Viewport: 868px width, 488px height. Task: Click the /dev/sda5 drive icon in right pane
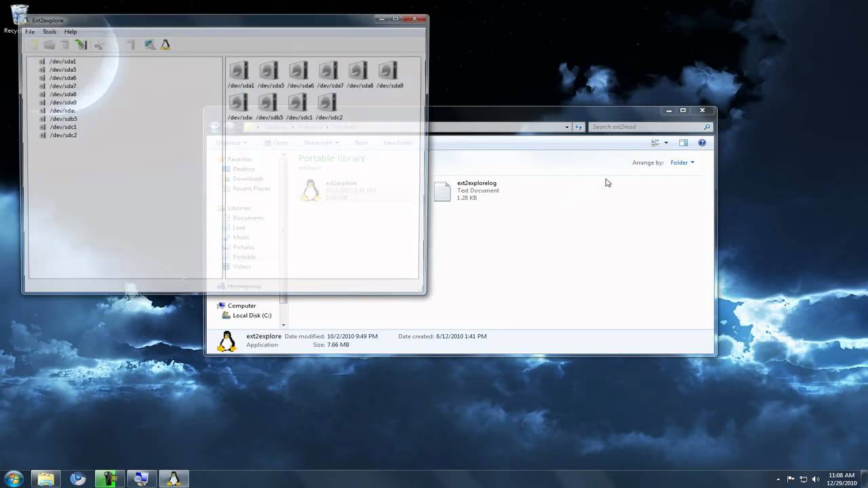click(269, 70)
